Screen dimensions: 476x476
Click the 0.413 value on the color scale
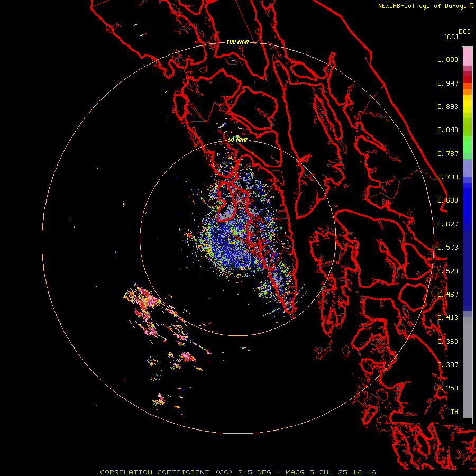click(448, 318)
